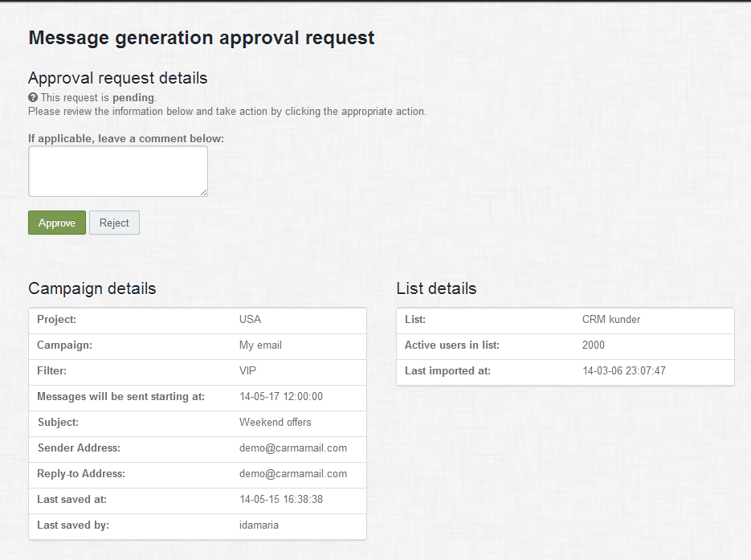Click the 'Weekend offers' subject value
This screenshot has width=751, height=560.
[x=275, y=422]
